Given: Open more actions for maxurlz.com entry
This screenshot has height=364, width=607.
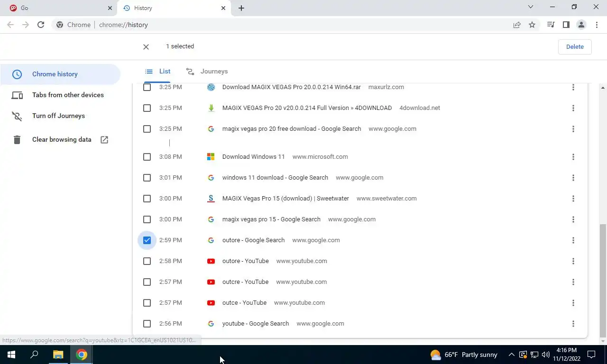Looking at the screenshot, I should point(573,87).
